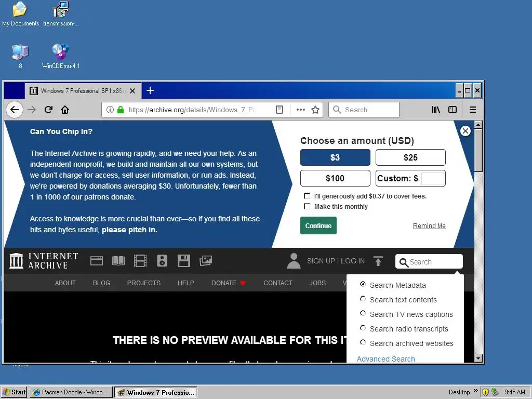Select Search text contents radio option
This screenshot has height=399, width=532.
click(363, 299)
